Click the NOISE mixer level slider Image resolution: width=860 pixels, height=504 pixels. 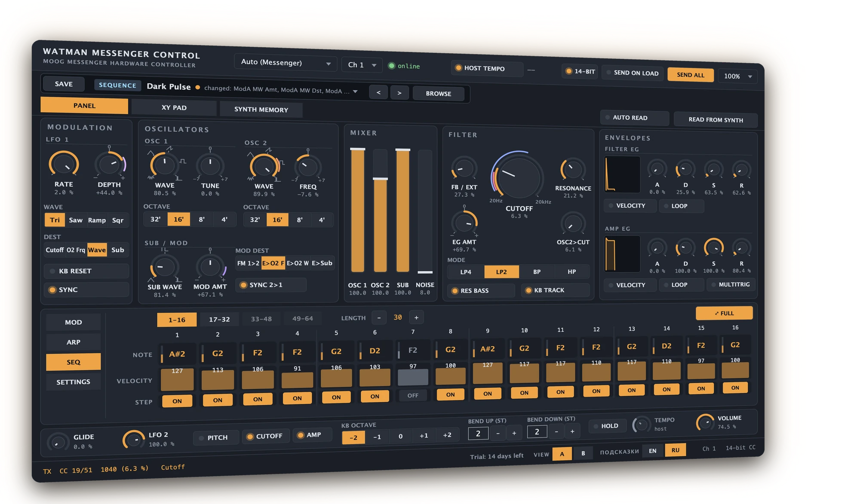pyautogui.click(x=425, y=212)
